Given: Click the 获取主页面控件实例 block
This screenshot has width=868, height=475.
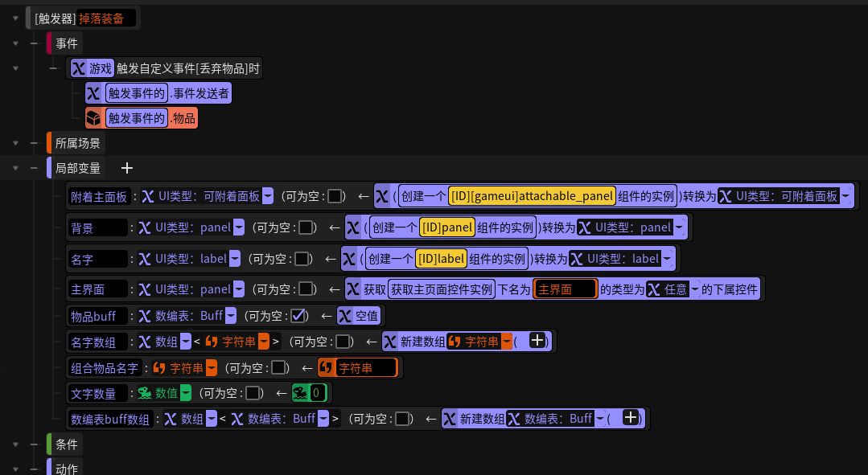Looking at the screenshot, I should [x=441, y=289].
